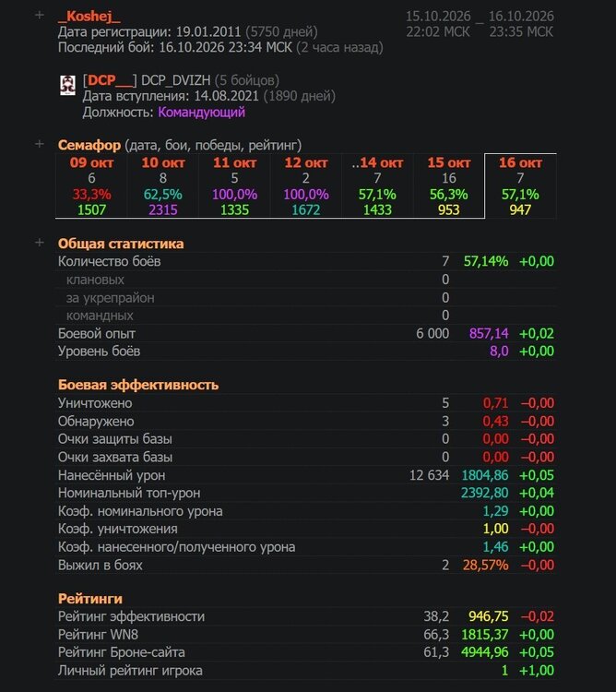The width and height of the screenshot is (616, 692).
Task: Click the Нанесённый урон value 1804,86
Action: [485, 475]
